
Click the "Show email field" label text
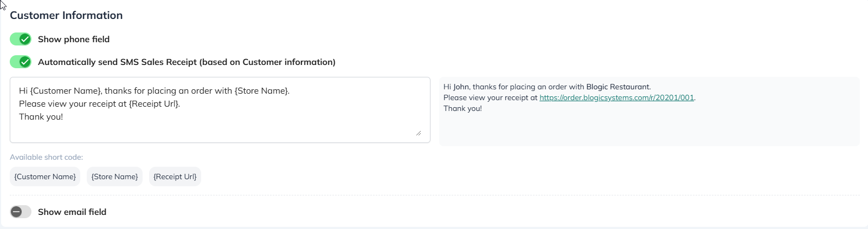72,212
